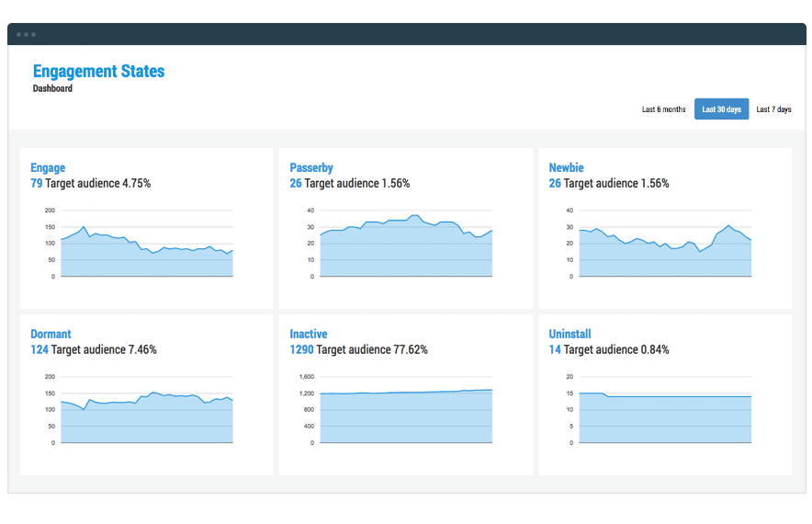
Task: Open the Uninstall state card title
Action: pos(570,335)
